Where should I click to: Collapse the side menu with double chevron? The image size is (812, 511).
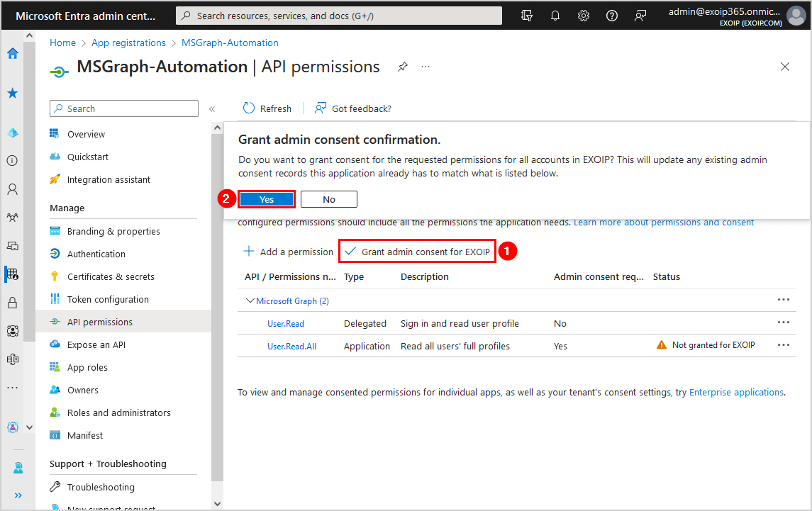coord(211,108)
